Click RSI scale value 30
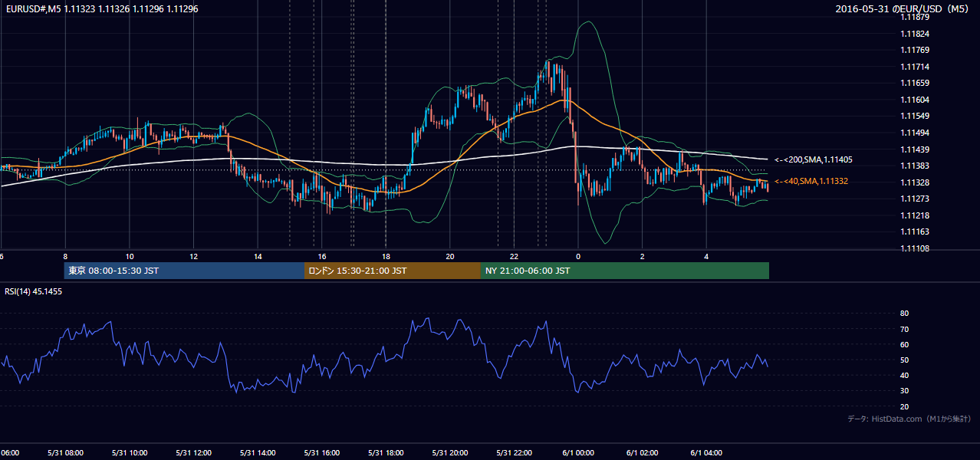This screenshot has height=460, width=980. 904,391
